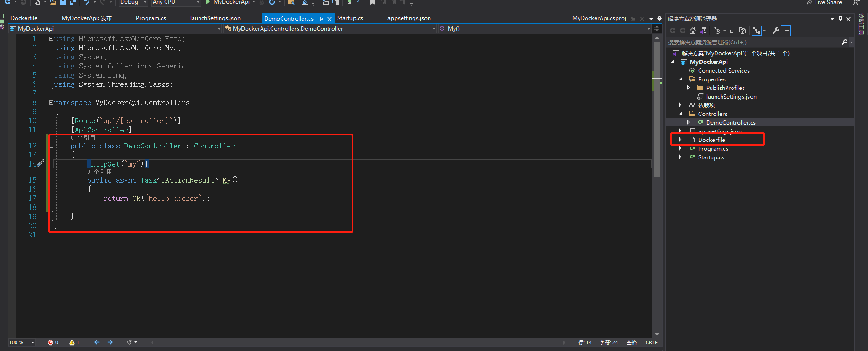Close the DemoController.cs tab
This screenshot has width=868, height=351.
coord(329,19)
